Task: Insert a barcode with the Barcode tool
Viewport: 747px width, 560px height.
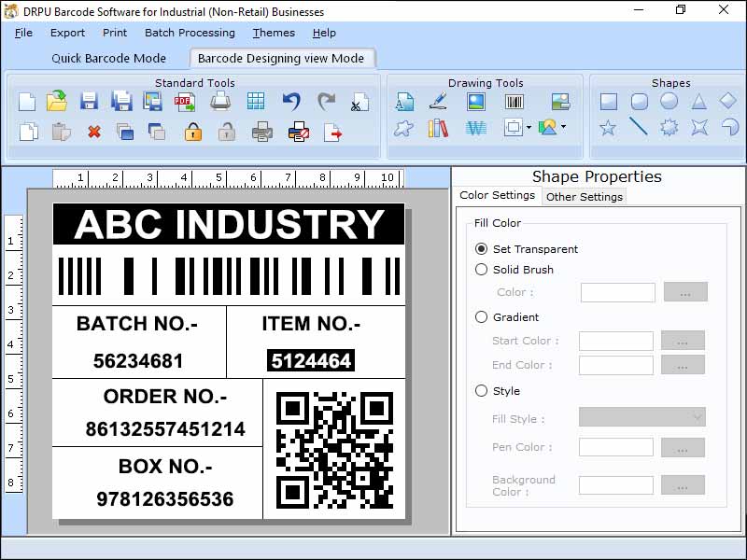Action: 514,102
